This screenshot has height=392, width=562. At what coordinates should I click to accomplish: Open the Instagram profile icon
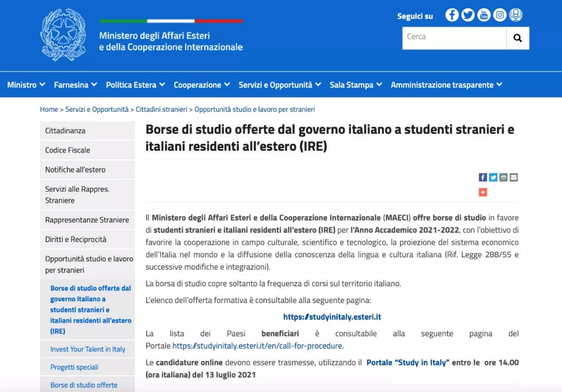[500, 15]
